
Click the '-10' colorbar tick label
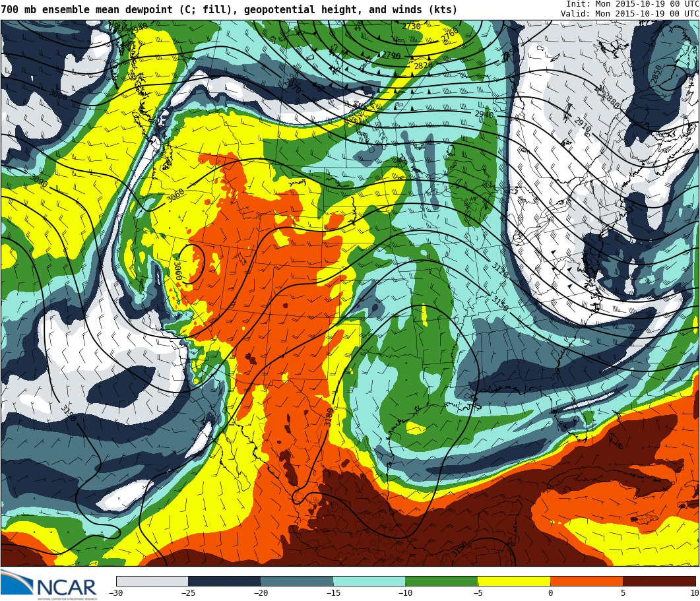(405, 593)
